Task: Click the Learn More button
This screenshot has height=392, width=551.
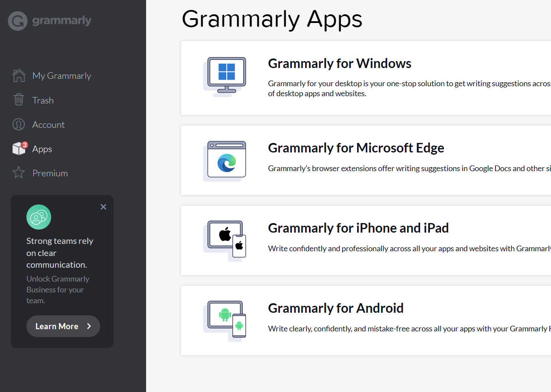Action: [63, 326]
